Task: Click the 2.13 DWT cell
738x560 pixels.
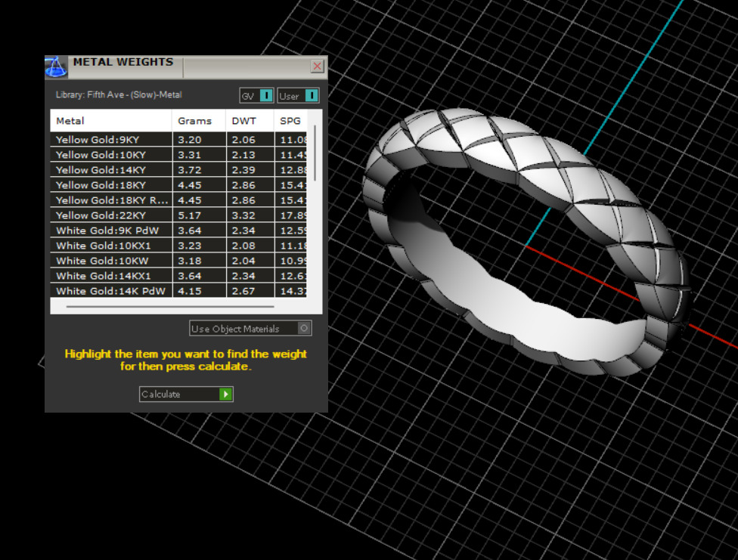Action: 250,154
